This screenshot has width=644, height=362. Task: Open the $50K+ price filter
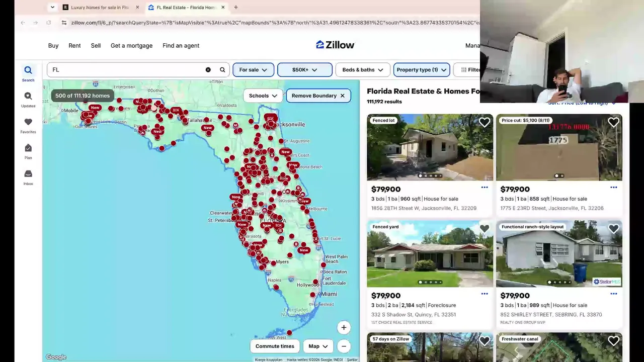[x=305, y=70]
